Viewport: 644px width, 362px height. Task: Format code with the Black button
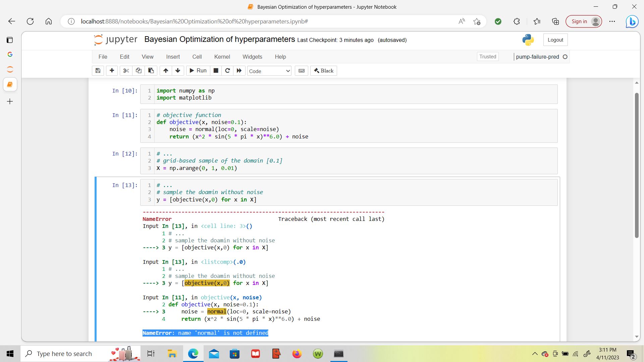tap(324, 71)
